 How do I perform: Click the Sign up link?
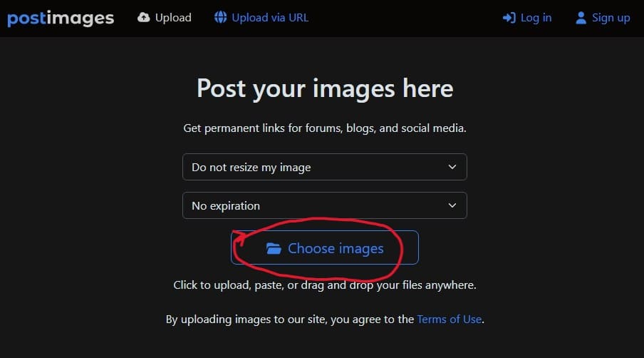coord(611,18)
